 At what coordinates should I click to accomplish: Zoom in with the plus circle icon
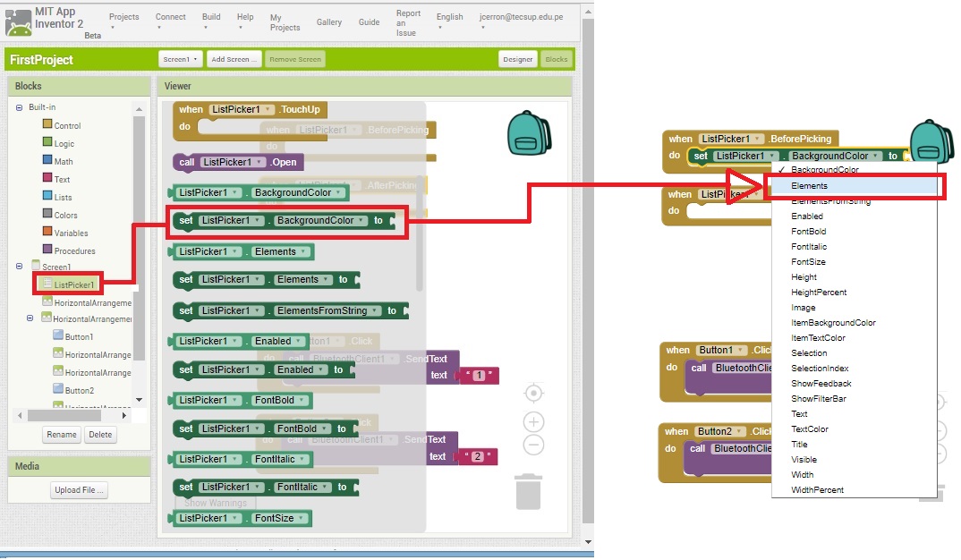(x=534, y=421)
